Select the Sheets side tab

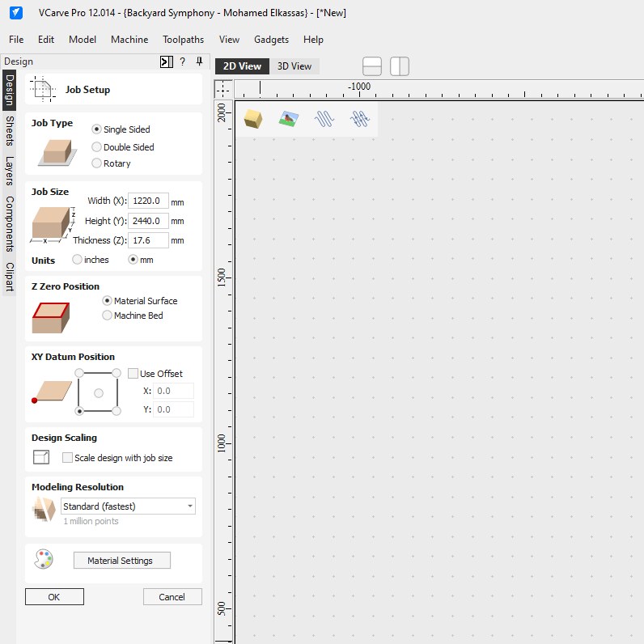pos(10,131)
